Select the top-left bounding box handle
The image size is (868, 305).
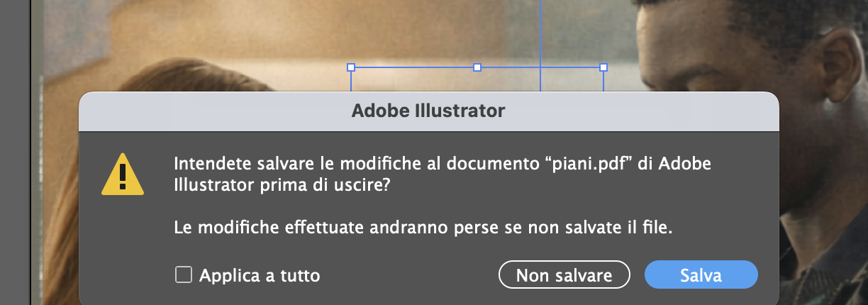(351, 67)
